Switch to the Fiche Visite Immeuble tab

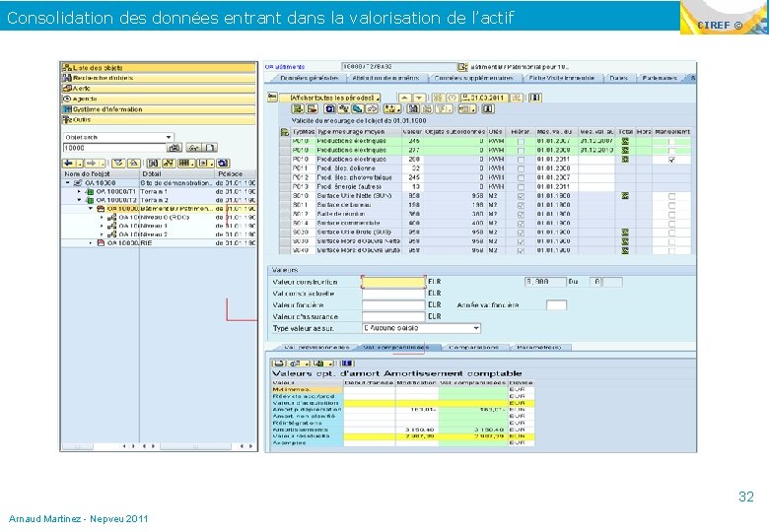[x=562, y=78]
